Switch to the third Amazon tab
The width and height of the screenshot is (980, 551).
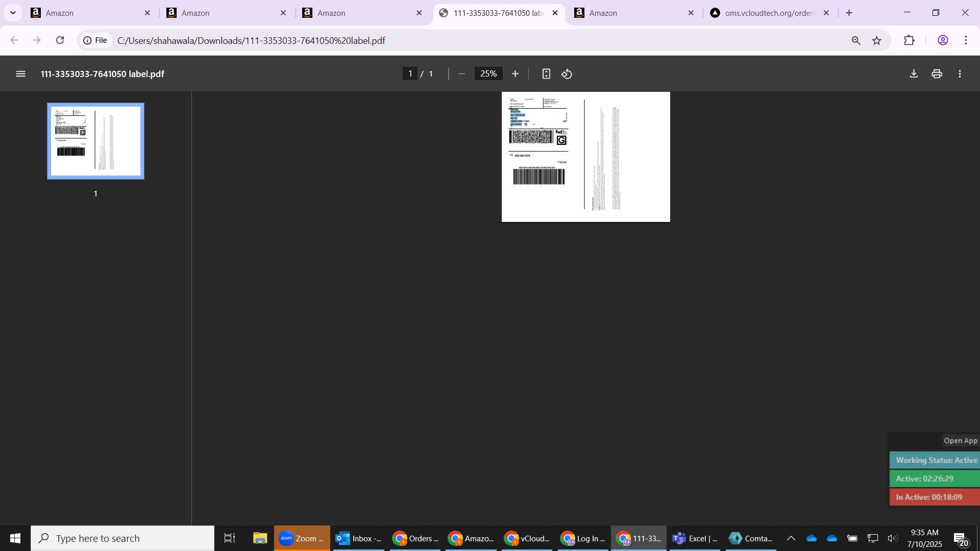362,13
